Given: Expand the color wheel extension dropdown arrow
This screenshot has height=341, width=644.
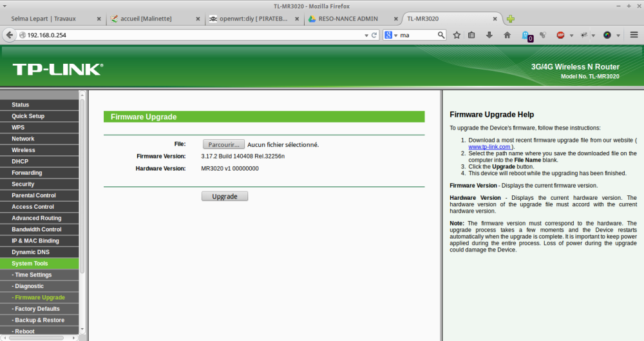Looking at the screenshot, I should [618, 36].
